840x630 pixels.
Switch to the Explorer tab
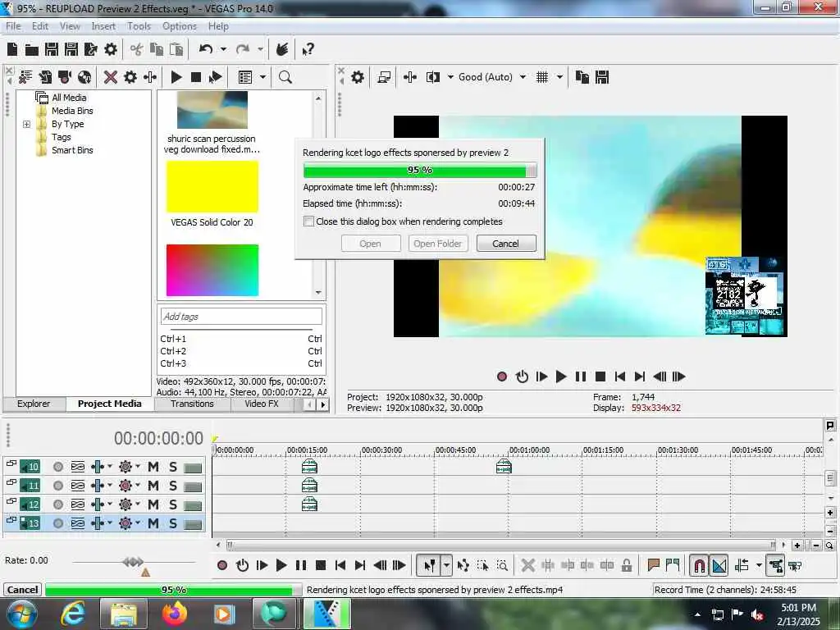[33, 404]
